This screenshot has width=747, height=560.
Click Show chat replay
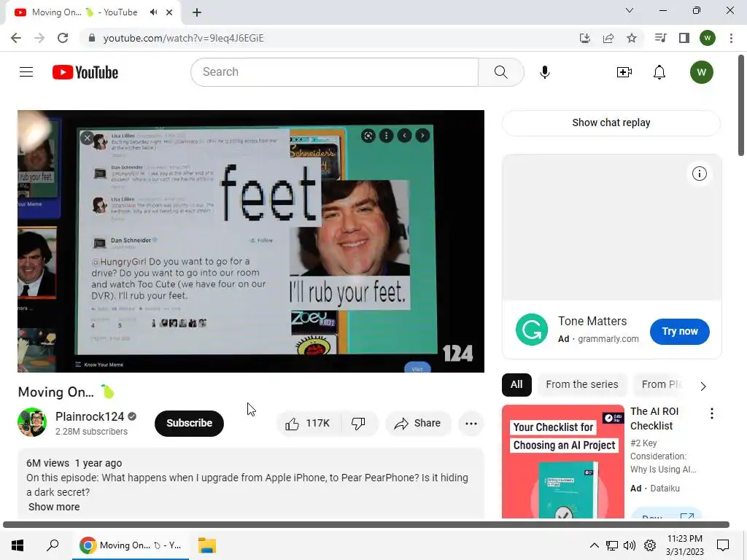coord(611,122)
